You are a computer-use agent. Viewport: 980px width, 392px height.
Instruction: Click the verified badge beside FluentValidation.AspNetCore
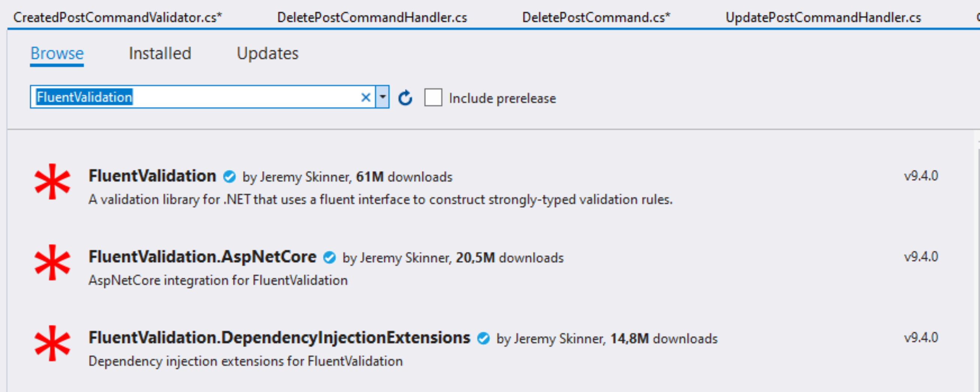pos(329,258)
